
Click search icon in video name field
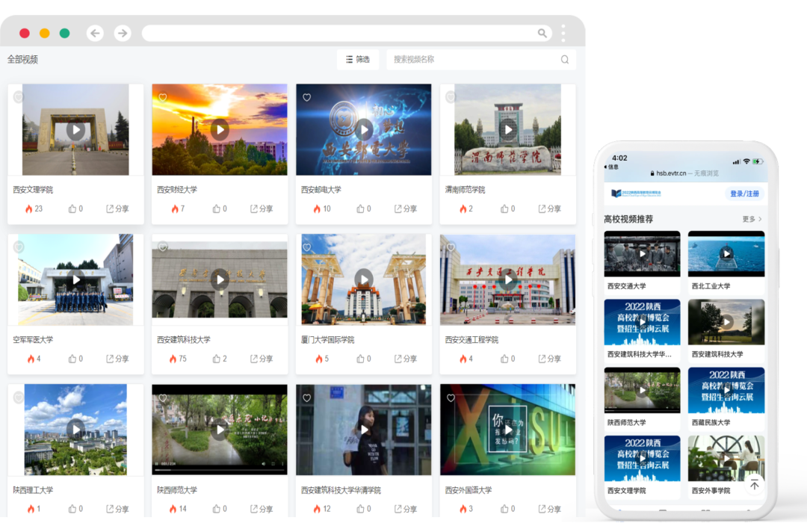[x=565, y=60]
